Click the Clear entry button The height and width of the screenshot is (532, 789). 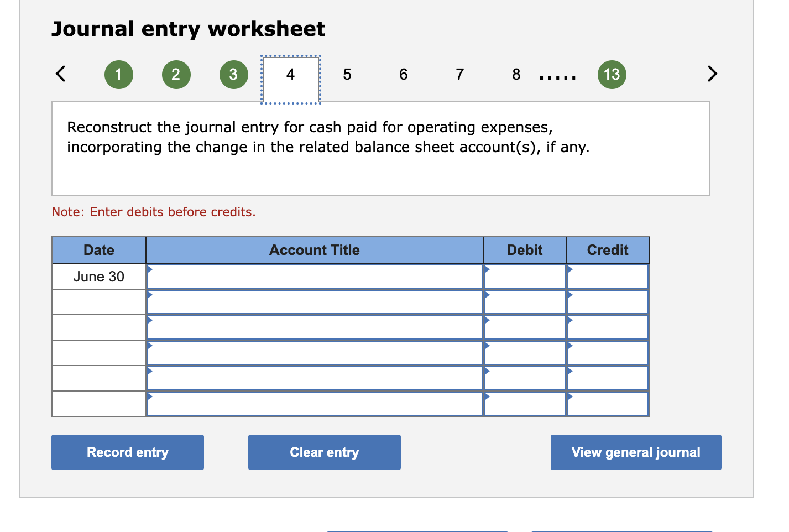tap(325, 452)
